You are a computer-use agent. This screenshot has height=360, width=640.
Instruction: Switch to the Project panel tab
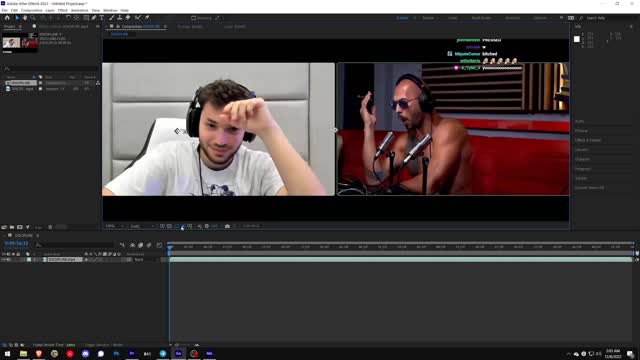click(x=9, y=27)
